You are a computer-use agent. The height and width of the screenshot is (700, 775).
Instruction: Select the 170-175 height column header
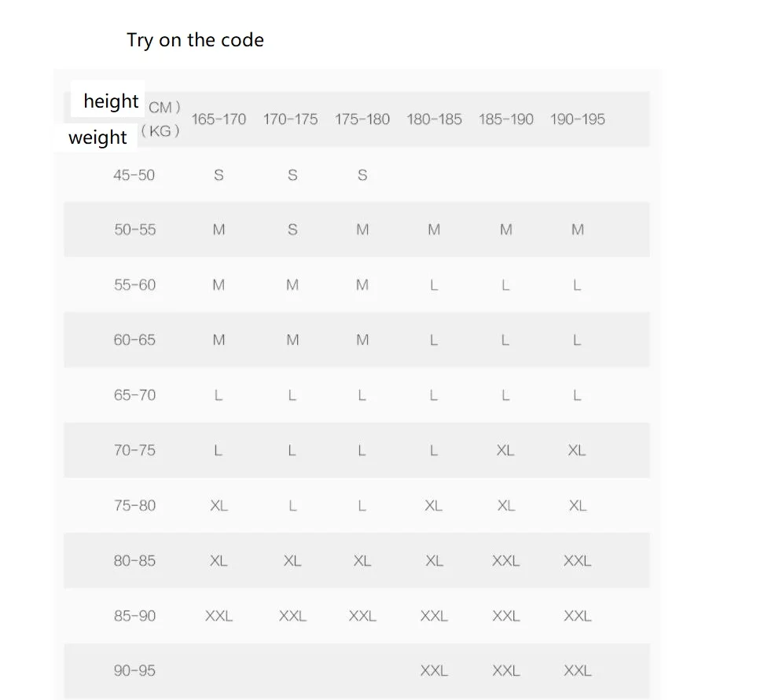tap(290, 119)
